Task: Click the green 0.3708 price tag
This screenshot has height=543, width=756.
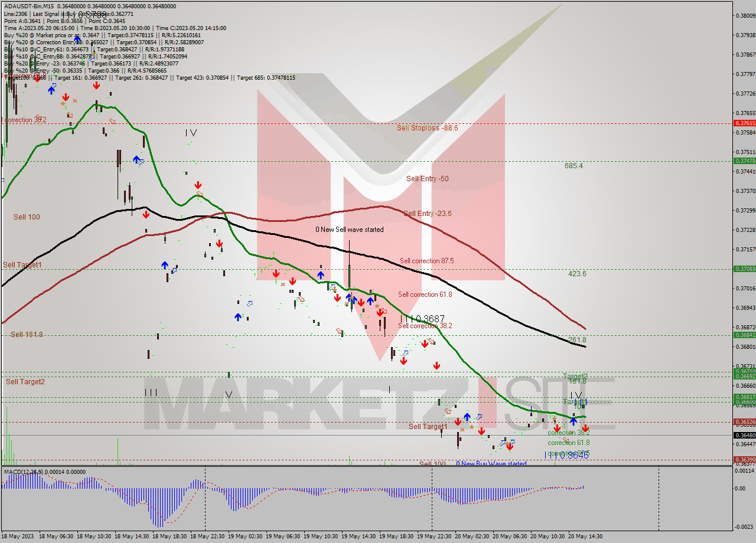Action: 744,269
